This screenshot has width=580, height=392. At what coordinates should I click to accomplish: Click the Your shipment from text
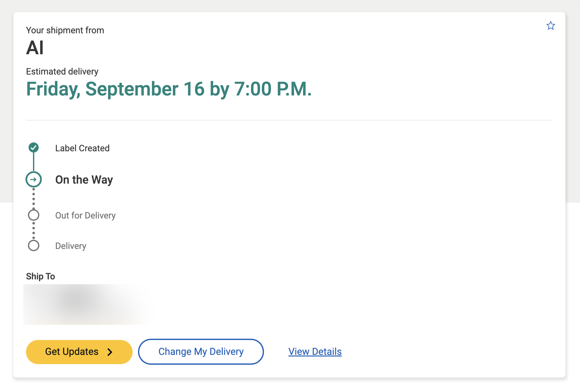pos(65,30)
